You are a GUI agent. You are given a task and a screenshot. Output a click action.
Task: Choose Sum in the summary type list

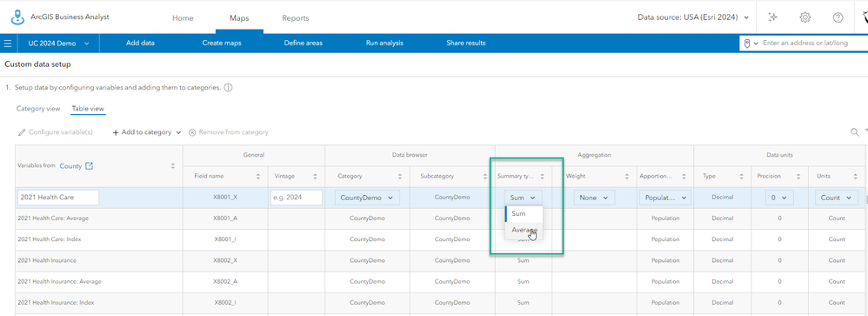pos(524,214)
